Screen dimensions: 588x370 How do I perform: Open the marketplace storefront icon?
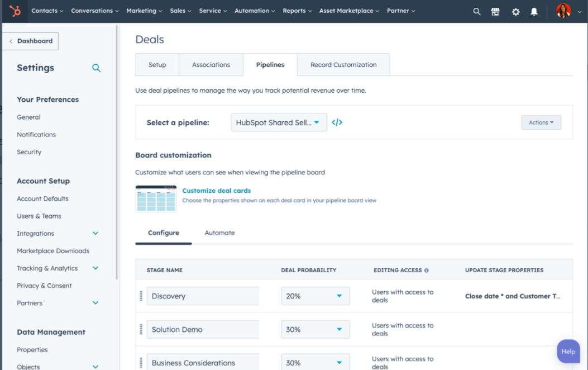495,12
